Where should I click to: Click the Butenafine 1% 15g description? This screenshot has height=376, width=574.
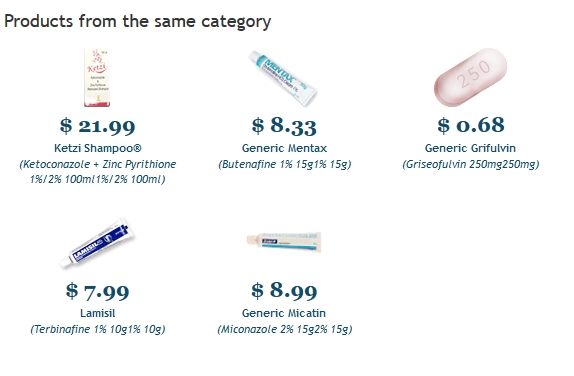point(284,164)
